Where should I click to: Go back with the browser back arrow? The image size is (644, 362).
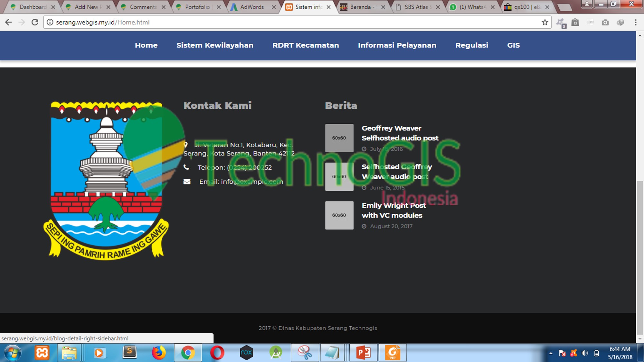pyautogui.click(x=9, y=22)
